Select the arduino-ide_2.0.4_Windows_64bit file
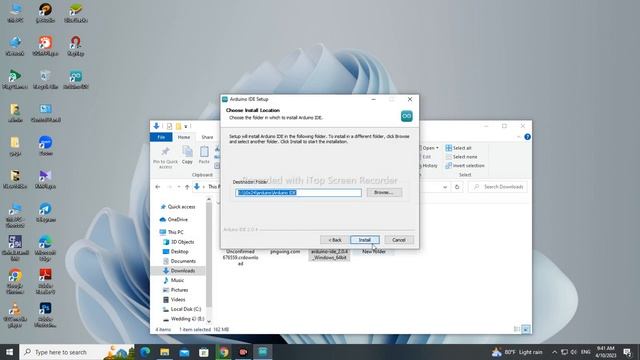 point(329,255)
